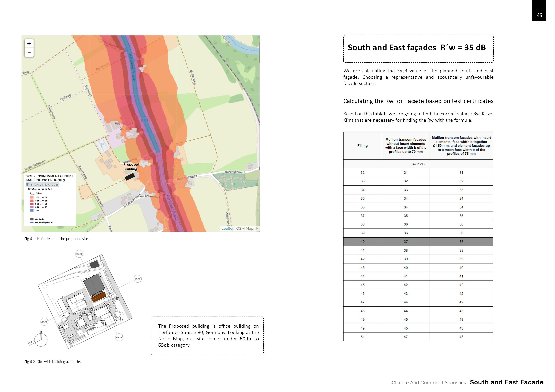Open the Leaflet attribution link
This screenshot has width=555, height=392.
pos(227,229)
